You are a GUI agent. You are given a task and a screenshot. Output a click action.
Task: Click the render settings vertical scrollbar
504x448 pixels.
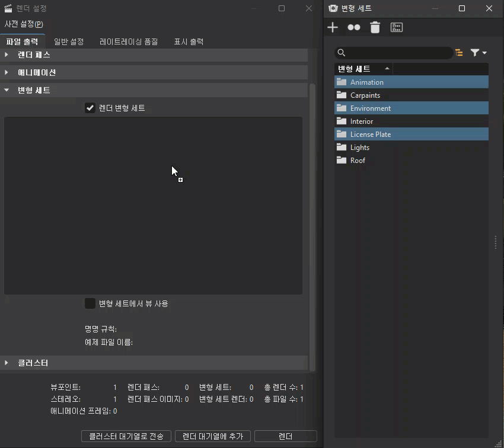tap(312, 228)
